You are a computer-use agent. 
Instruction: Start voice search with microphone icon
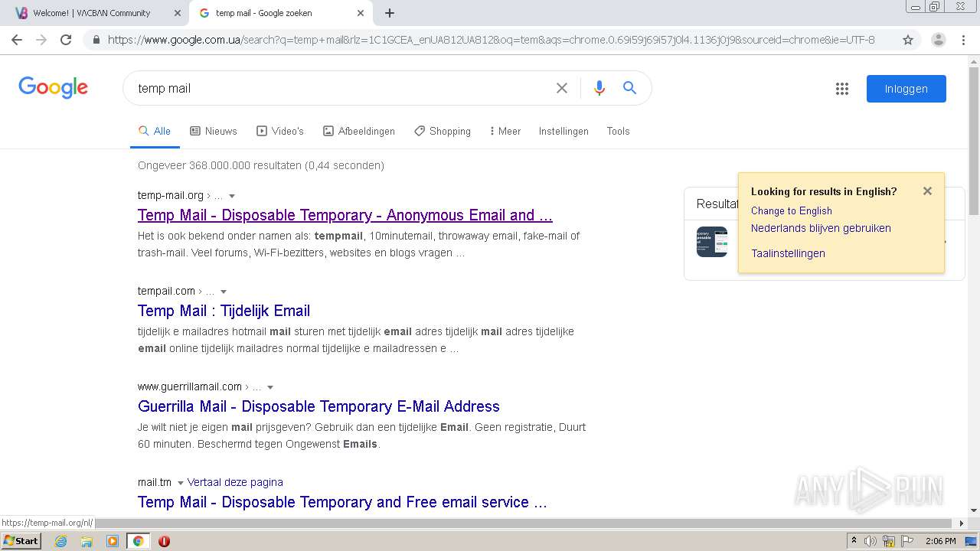[599, 88]
